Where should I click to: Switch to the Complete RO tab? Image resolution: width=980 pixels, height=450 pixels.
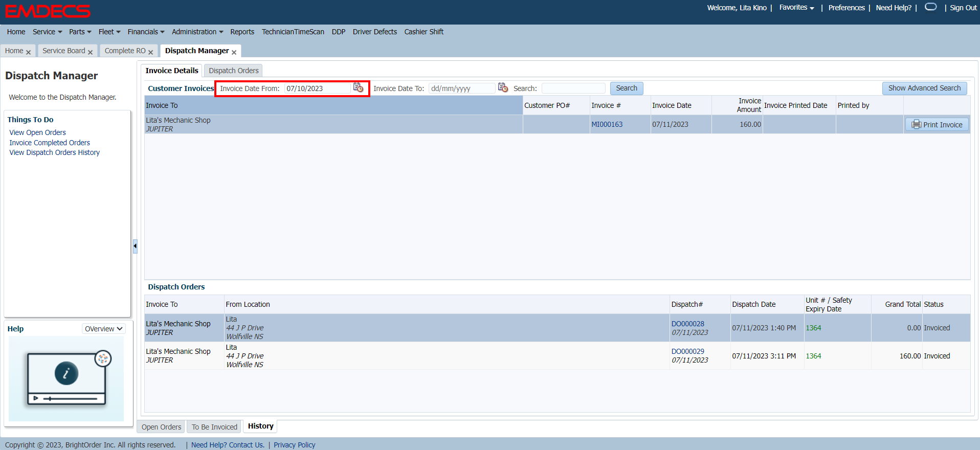point(125,51)
